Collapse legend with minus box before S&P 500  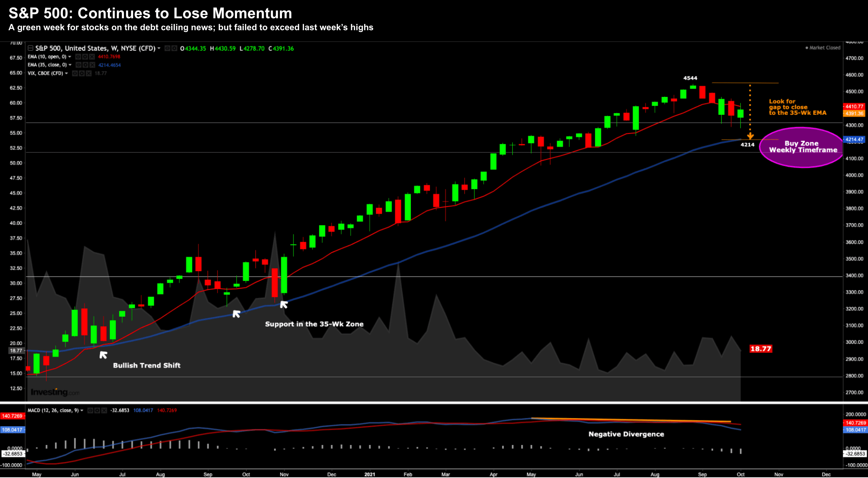31,48
